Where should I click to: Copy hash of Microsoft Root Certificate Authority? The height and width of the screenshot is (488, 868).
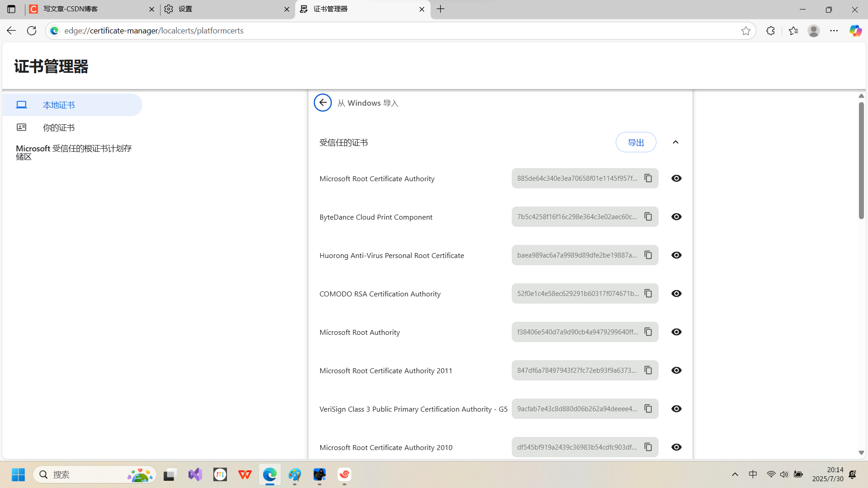tap(648, 178)
